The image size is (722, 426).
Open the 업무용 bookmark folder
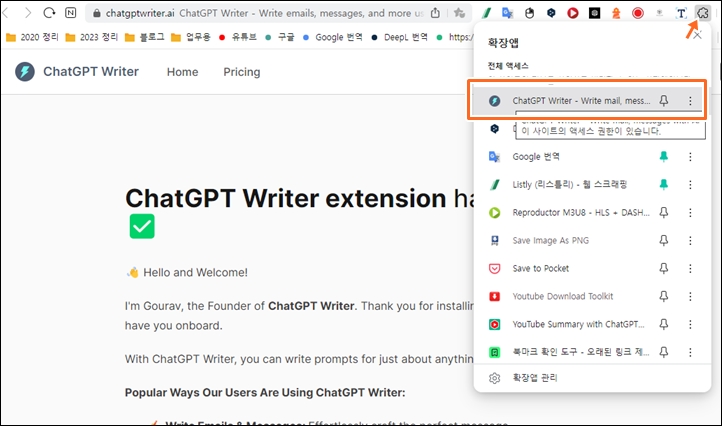pos(191,37)
